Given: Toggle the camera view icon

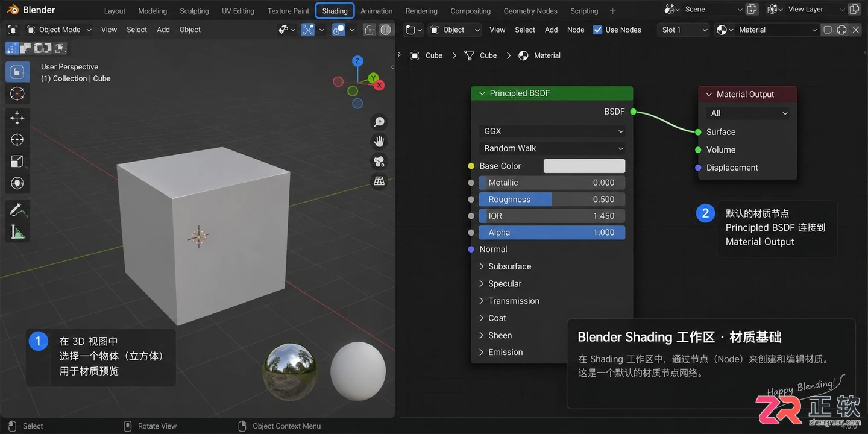Looking at the screenshot, I should (379, 162).
